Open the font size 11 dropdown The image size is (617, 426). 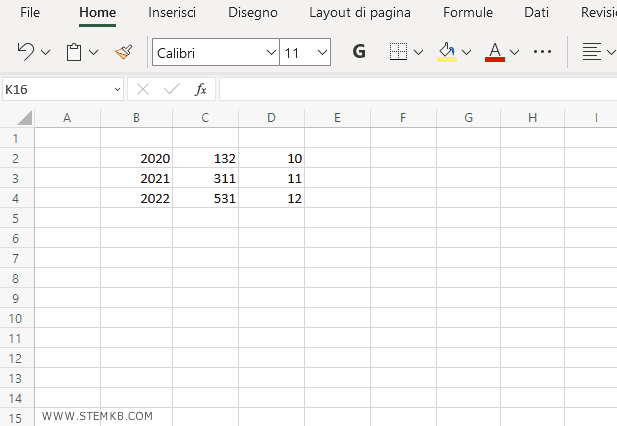321,52
